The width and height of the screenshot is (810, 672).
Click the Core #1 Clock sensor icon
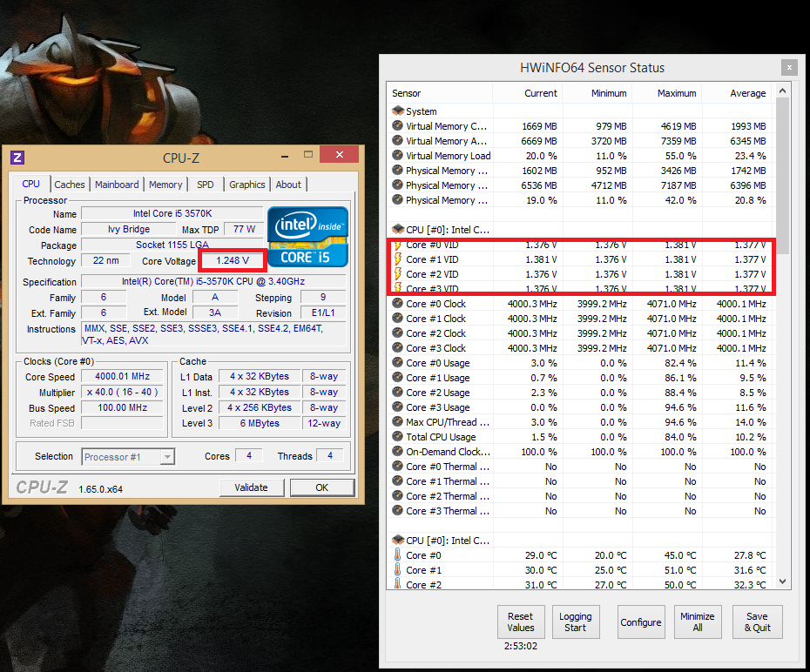(397, 318)
